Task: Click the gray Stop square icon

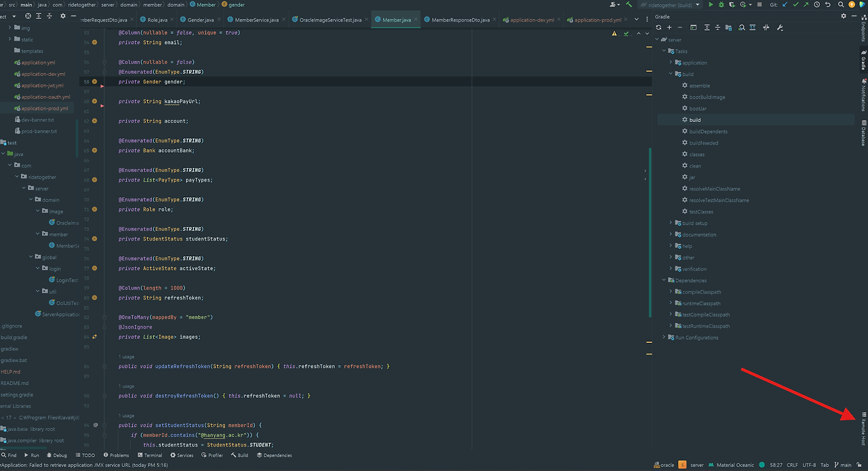Action: 759,4
